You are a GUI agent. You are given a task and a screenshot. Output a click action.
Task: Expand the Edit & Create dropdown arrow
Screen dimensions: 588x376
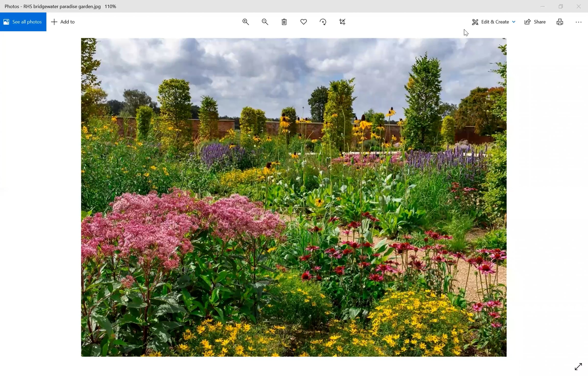tap(514, 22)
